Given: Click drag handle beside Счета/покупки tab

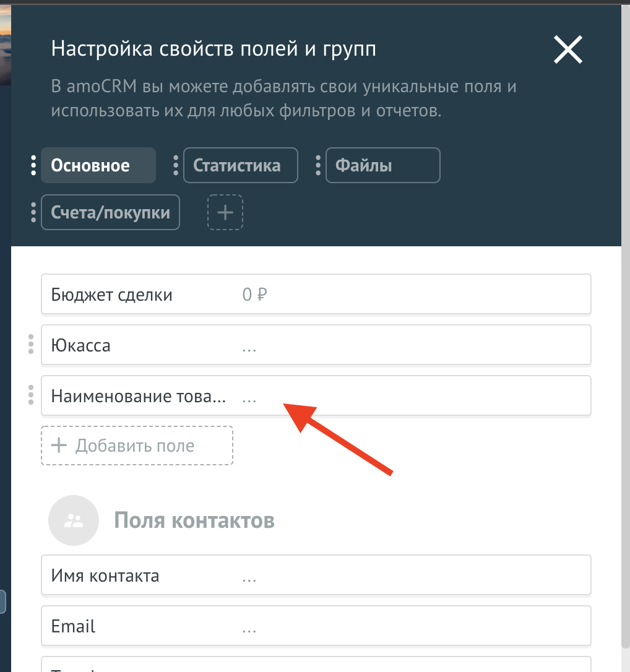Looking at the screenshot, I should coord(33,212).
